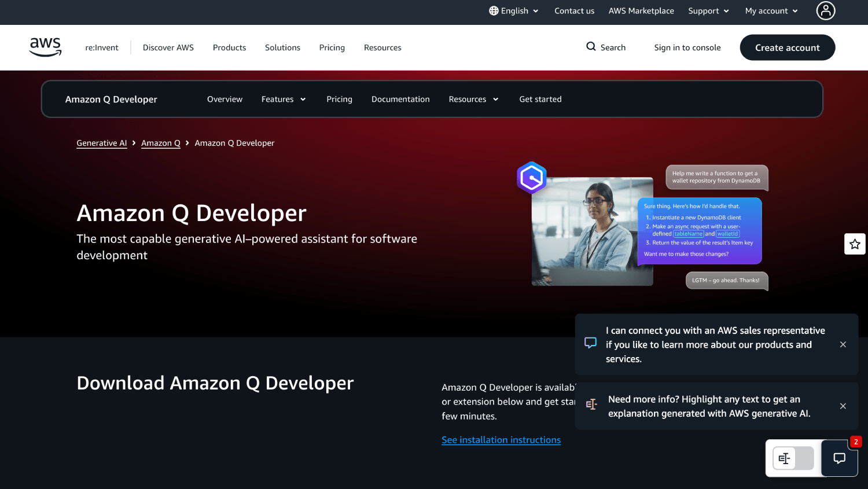Click the red 2 notification badge
This screenshot has width=868, height=489.
856,442
